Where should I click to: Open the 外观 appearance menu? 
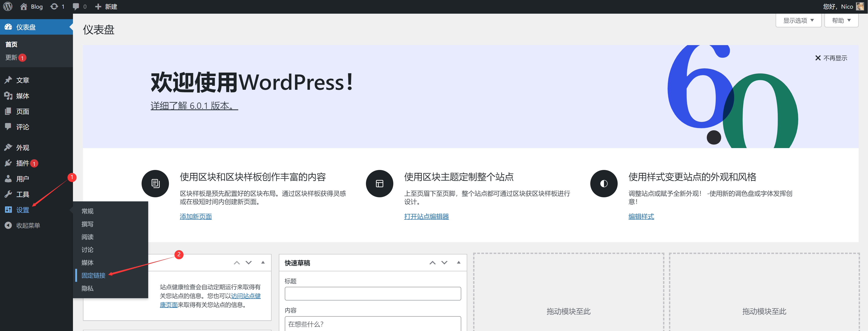23,147
